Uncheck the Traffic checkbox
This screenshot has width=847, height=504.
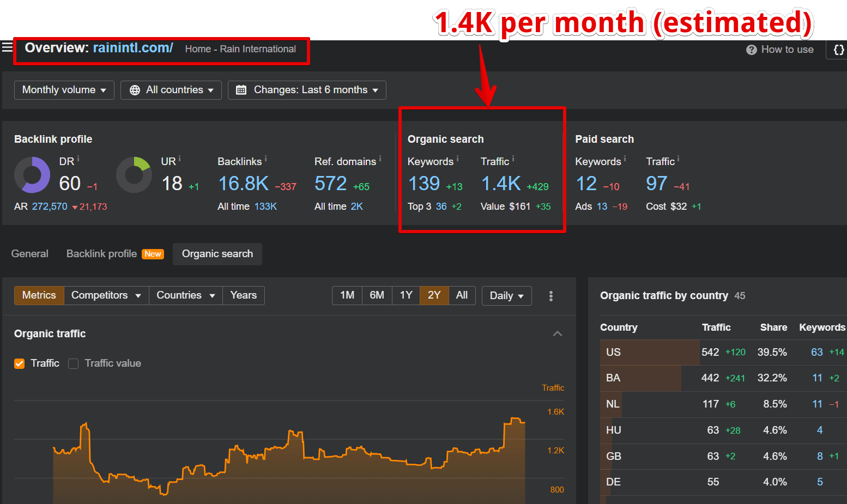[20, 363]
